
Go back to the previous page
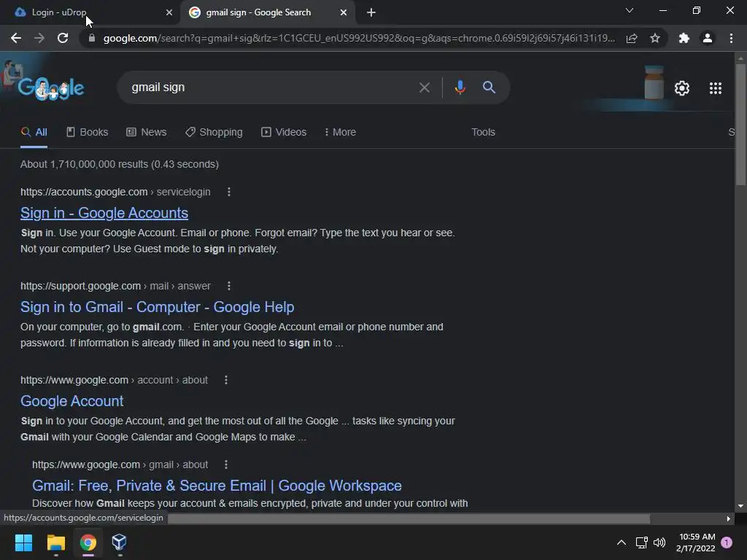coord(16,38)
